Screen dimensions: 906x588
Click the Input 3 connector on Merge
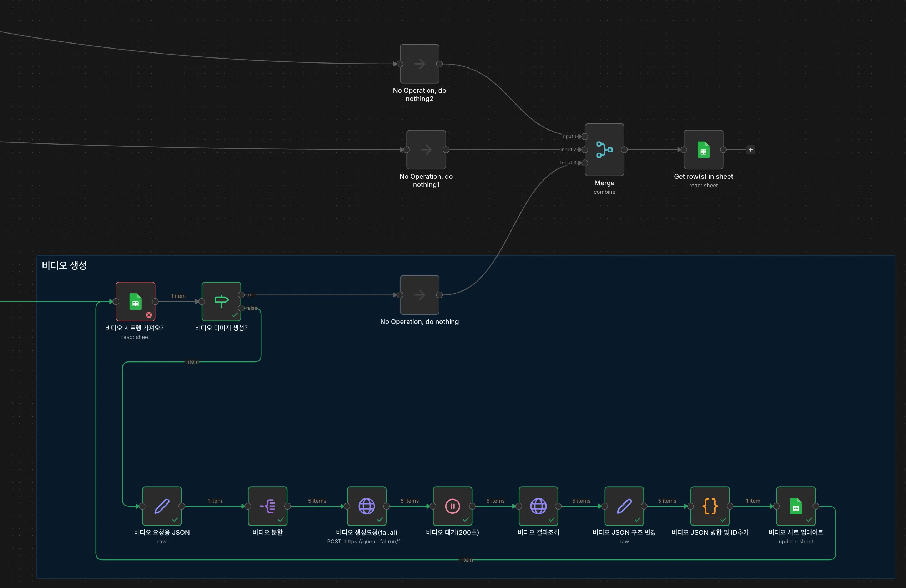[585, 163]
